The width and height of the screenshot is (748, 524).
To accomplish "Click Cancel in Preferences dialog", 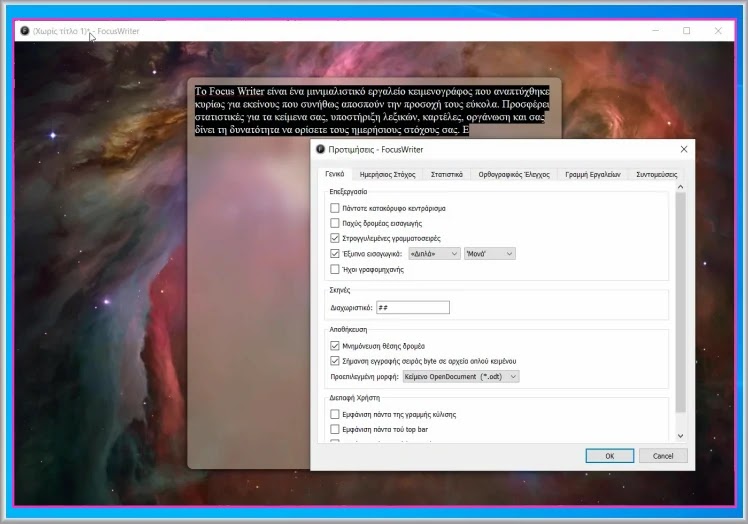I will pyautogui.click(x=663, y=456).
